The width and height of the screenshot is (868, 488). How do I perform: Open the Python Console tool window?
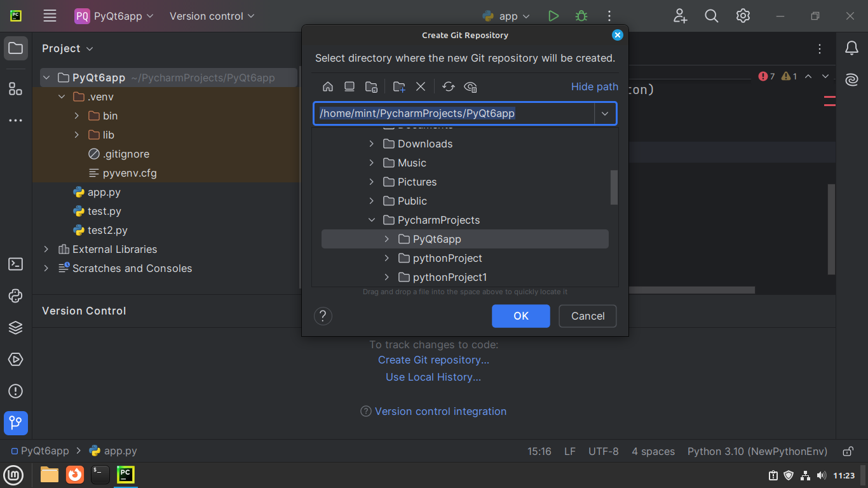[16, 296]
